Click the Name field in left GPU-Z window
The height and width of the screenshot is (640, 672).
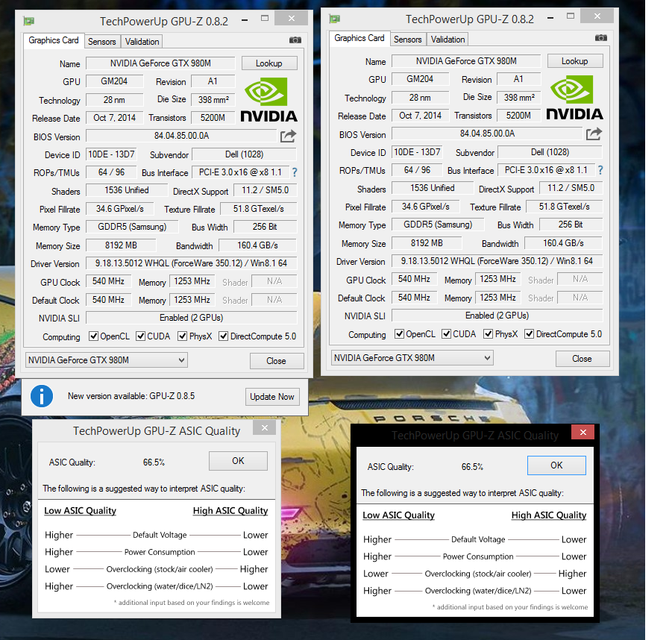160,63
